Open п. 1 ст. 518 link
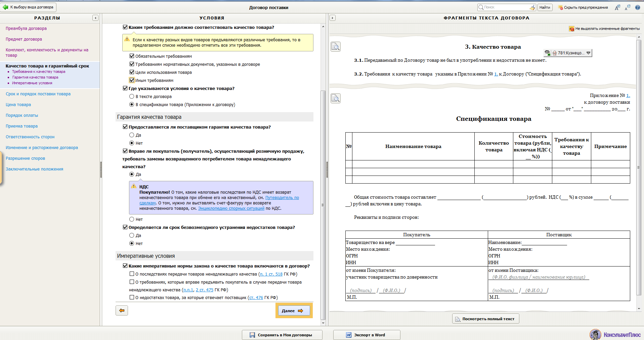644x340 pixels. pos(271,274)
